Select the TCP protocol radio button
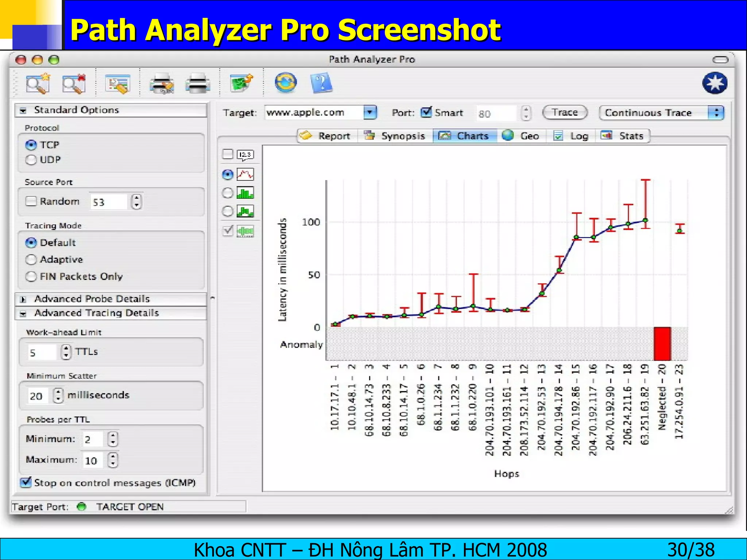Screen dimensions: 747x560 click(x=31, y=145)
